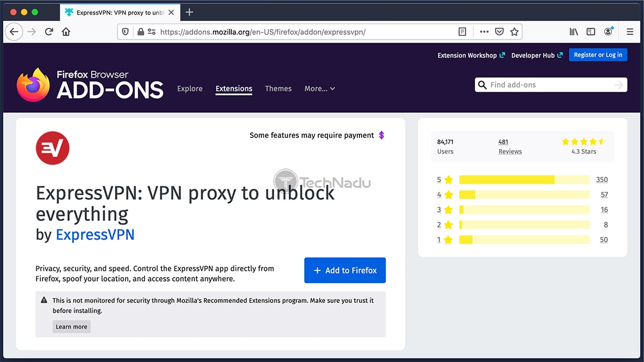Viewport: 644px width, 362px height.
Task: Filter reviews by 3 star rating
Action: 445,210
